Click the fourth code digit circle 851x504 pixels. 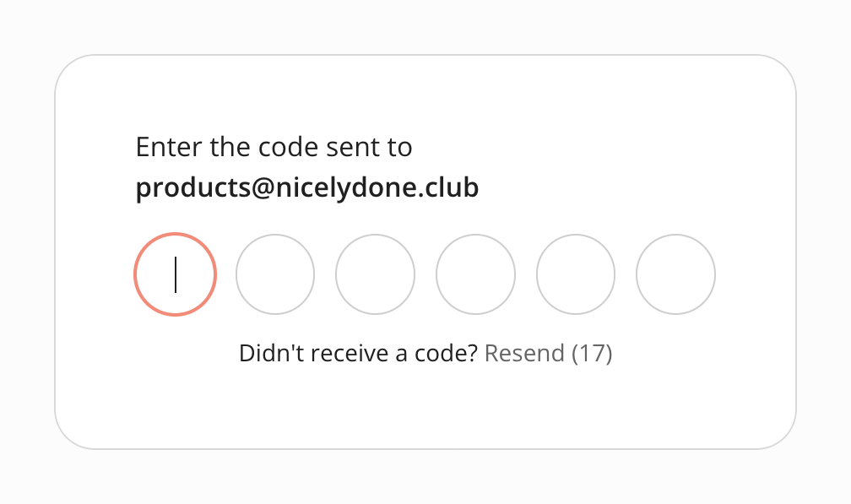[475, 274]
